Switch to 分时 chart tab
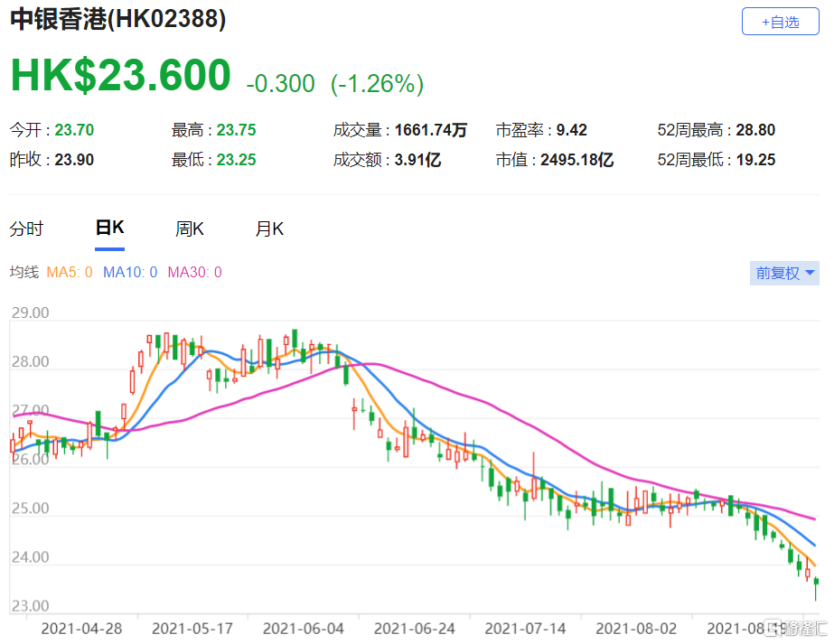Image resolution: width=834 pixels, height=644 pixels. (x=26, y=229)
